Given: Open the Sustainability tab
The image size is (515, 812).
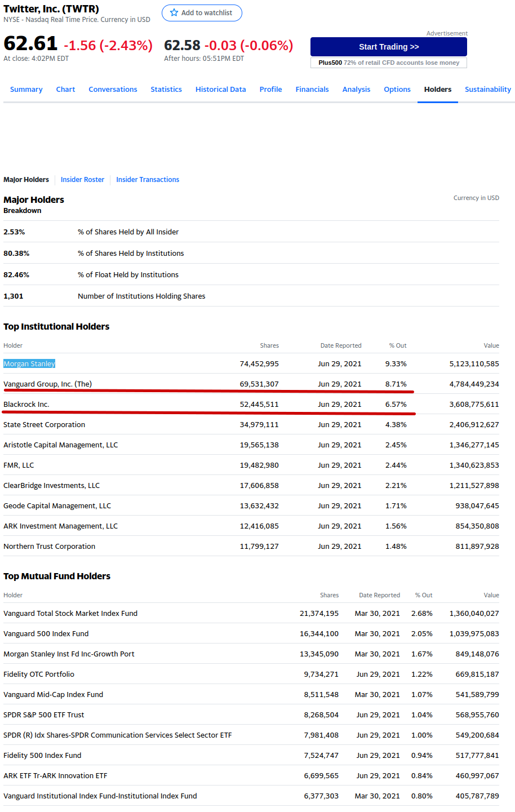Looking at the screenshot, I should 487,90.
